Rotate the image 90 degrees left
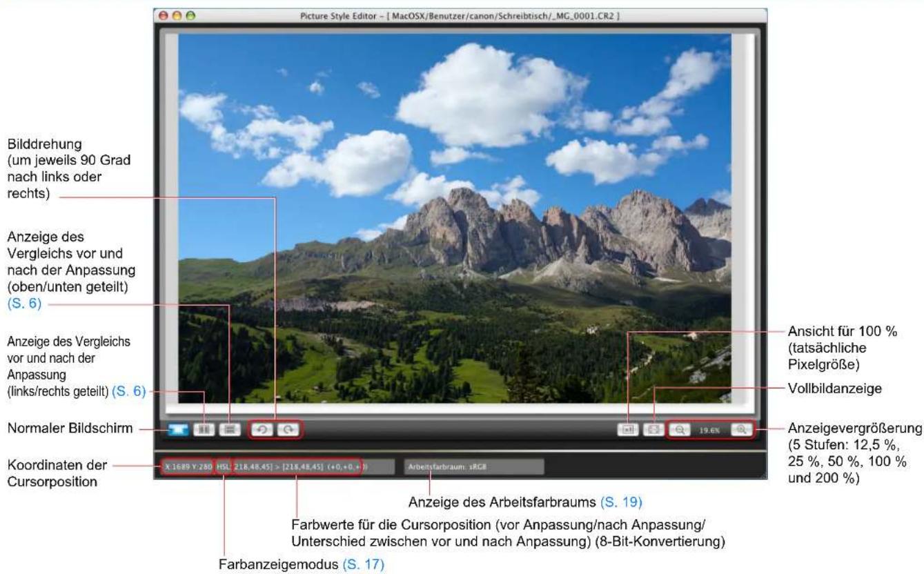Image resolution: width=924 pixels, height=574 pixels. [263, 429]
